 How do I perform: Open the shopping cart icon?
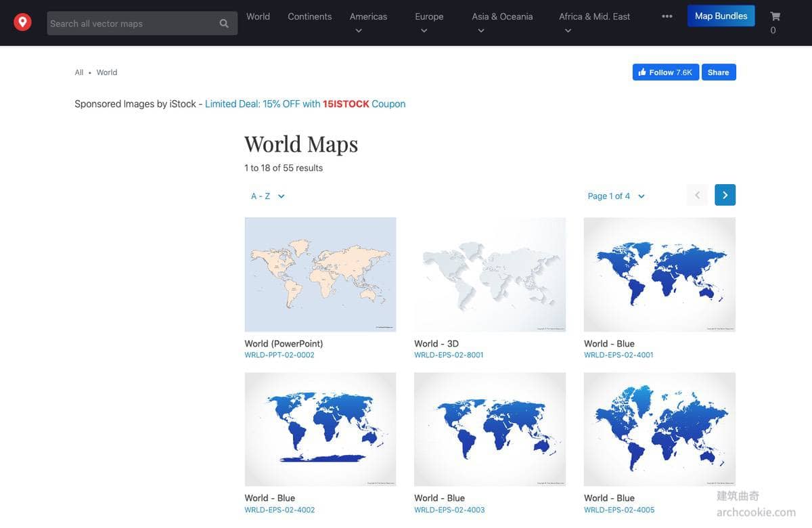coord(775,17)
